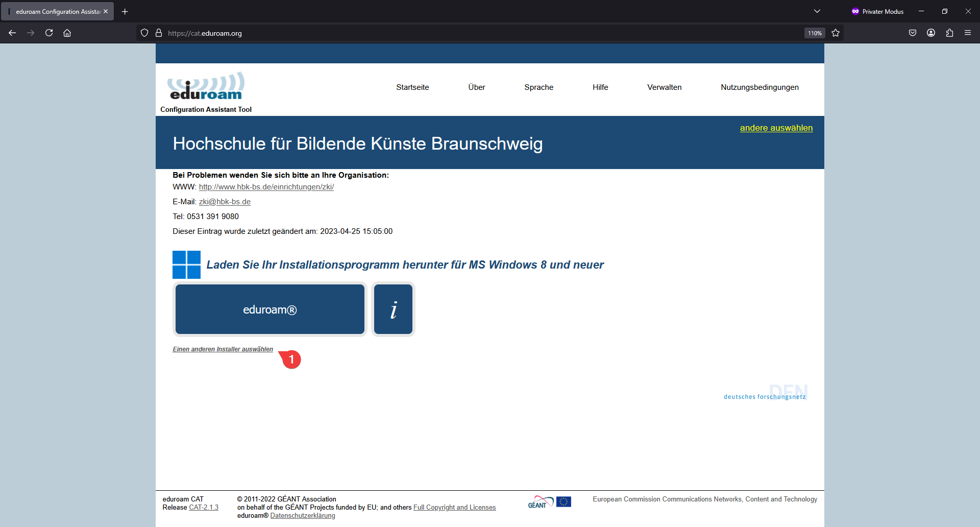Open the Firefox account icon
Image resolution: width=980 pixels, height=527 pixels.
[x=931, y=33]
